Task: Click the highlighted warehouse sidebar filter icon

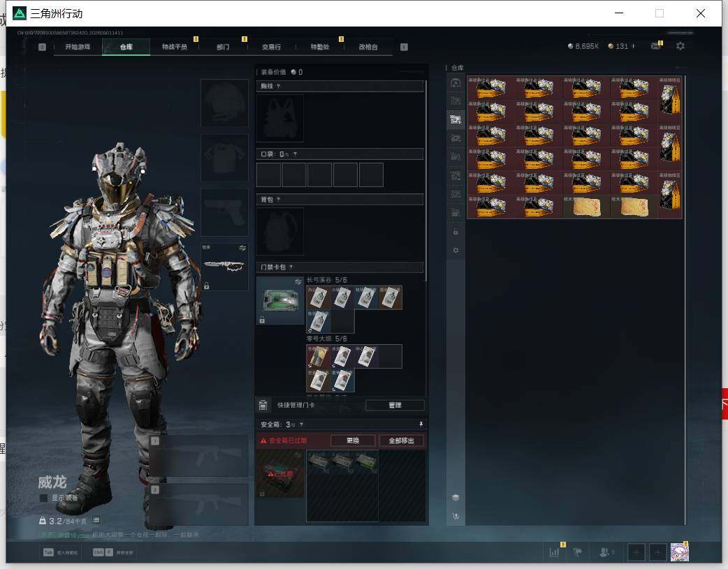Action: point(456,119)
